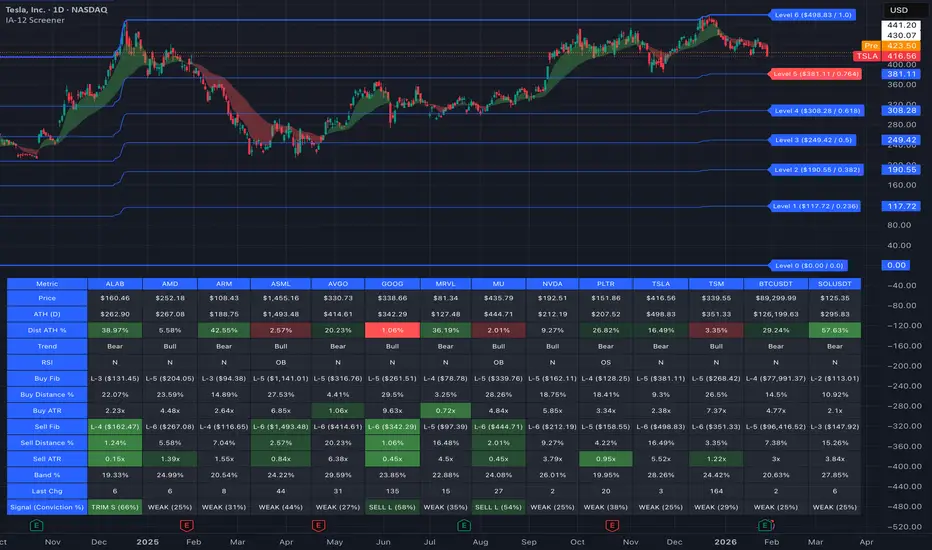Click the red earnings marker near May 2025
932x550 pixels.
tap(318, 526)
